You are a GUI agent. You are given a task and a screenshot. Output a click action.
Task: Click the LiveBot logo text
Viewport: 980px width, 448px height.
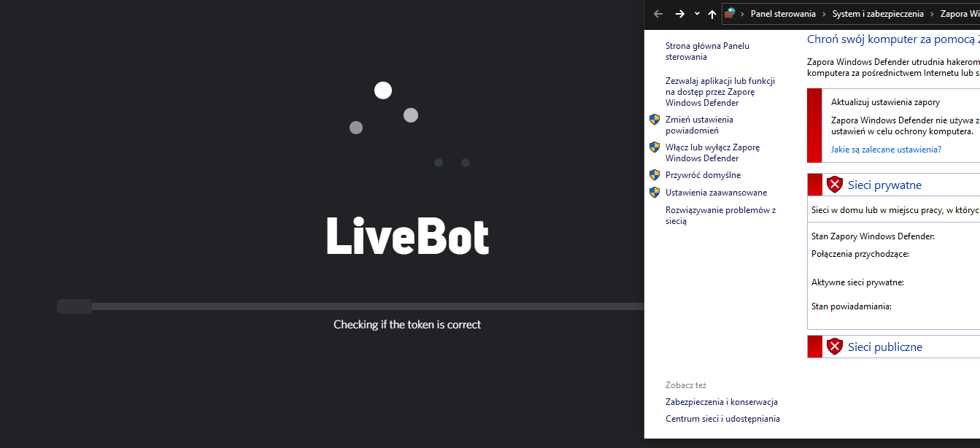click(407, 235)
